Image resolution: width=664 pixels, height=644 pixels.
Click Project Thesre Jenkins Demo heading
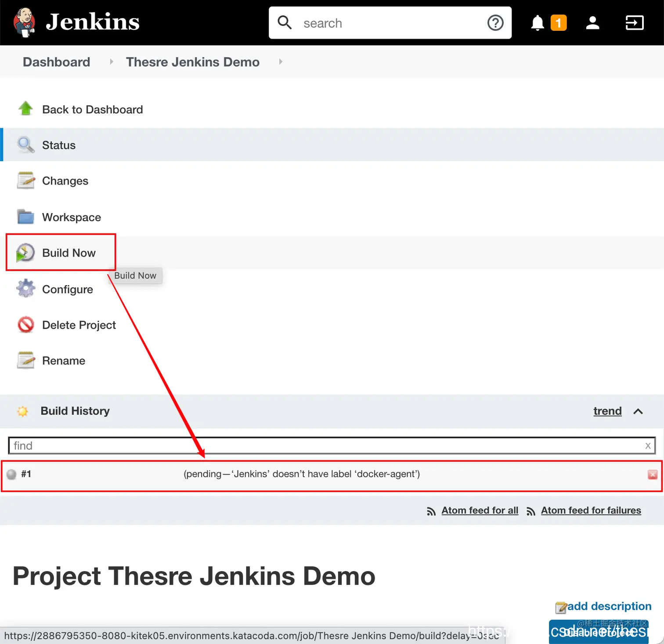[194, 576]
